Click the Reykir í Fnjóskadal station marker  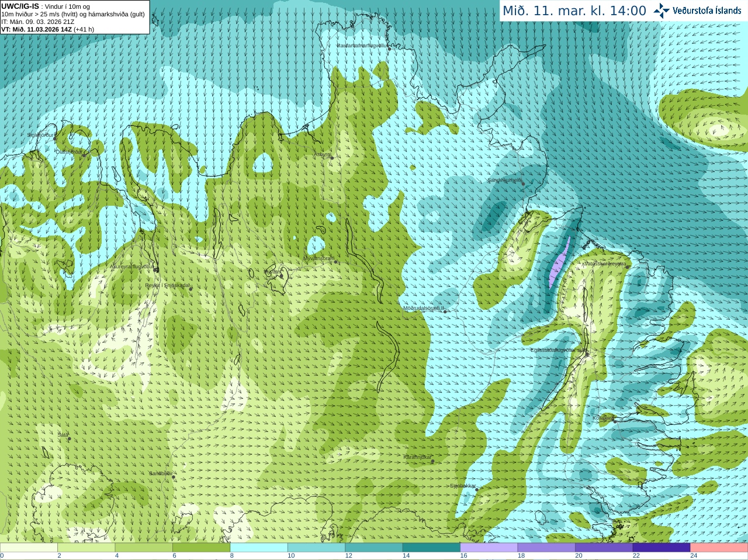click(191, 289)
